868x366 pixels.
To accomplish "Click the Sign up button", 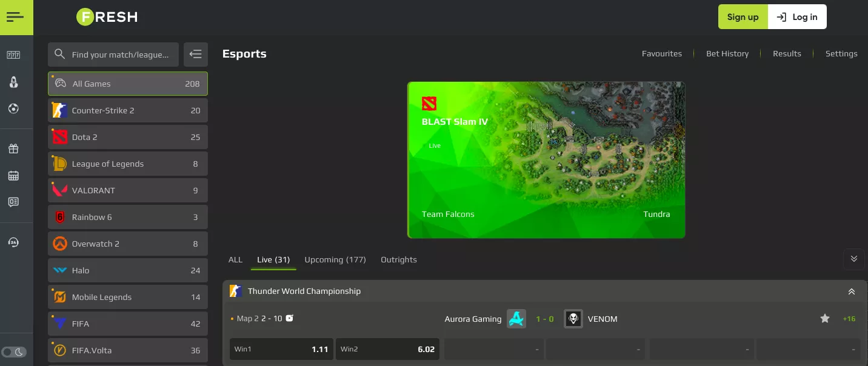I will pyautogui.click(x=743, y=17).
